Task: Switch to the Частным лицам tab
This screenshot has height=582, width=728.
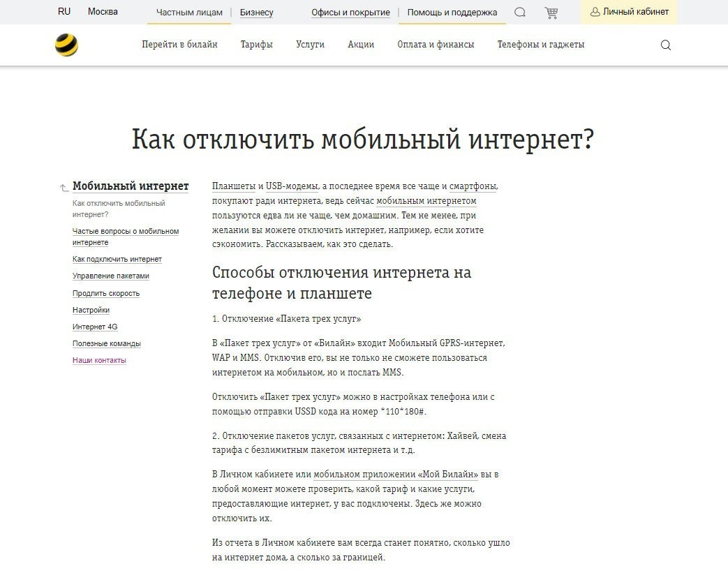Action: [188, 12]
